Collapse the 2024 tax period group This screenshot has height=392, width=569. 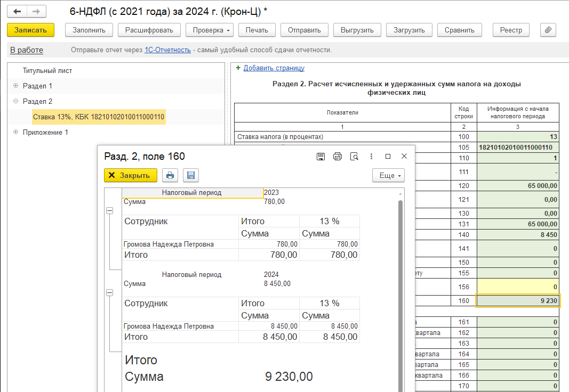point(110,292)
